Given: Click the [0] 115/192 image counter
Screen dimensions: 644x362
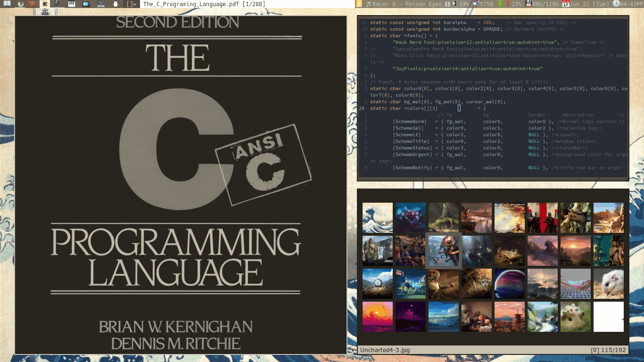Looking at the screenshot, I should (x=608, y=350).
